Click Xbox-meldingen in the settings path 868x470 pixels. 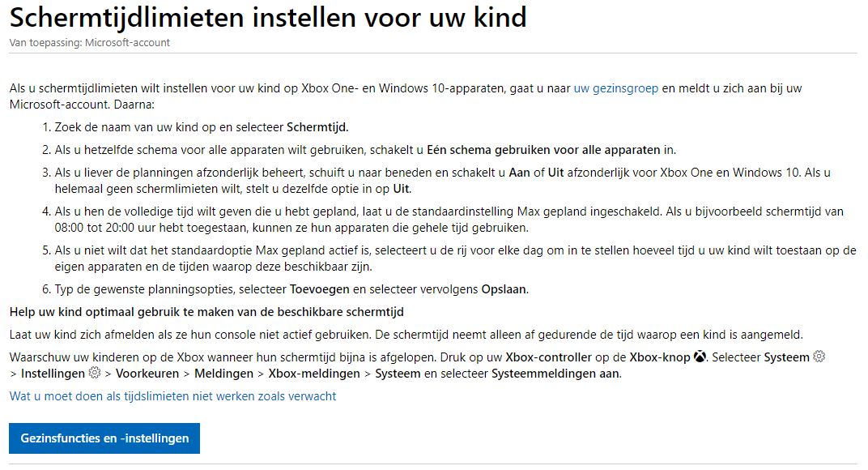(x=314, y=374)
